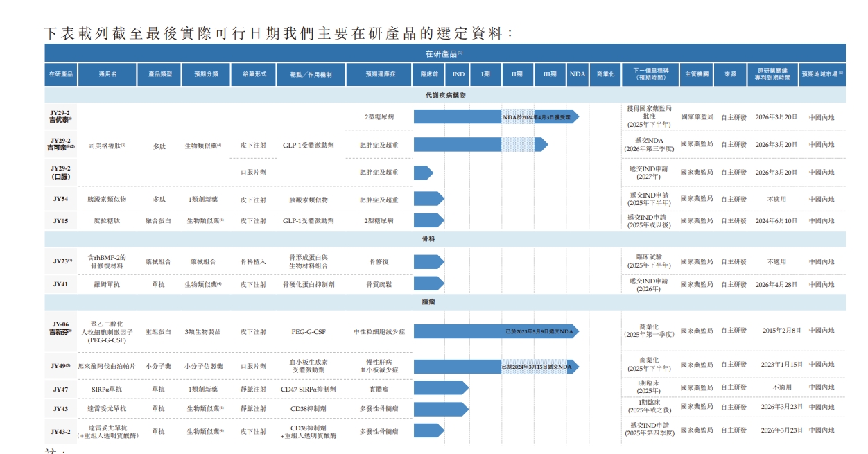
Task: Click the 骨科 section heading row
Action: [444, 239]
